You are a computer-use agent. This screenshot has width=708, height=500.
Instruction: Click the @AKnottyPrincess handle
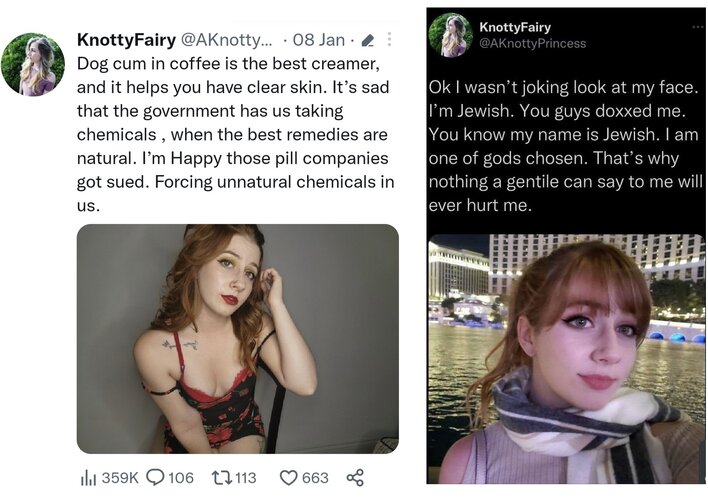(532, 43)
